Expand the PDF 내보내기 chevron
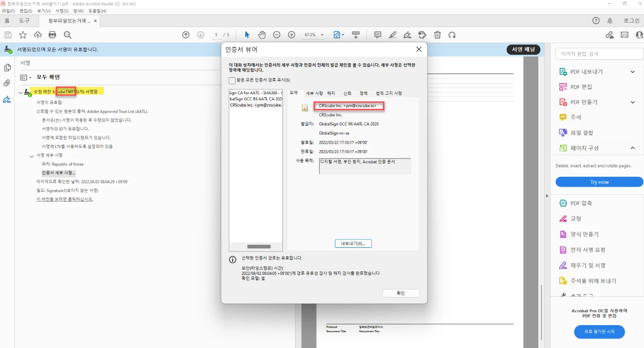Image resolution: width=644 pixels, height=348 pixels. pyautogui.click(x=633, y=72)
